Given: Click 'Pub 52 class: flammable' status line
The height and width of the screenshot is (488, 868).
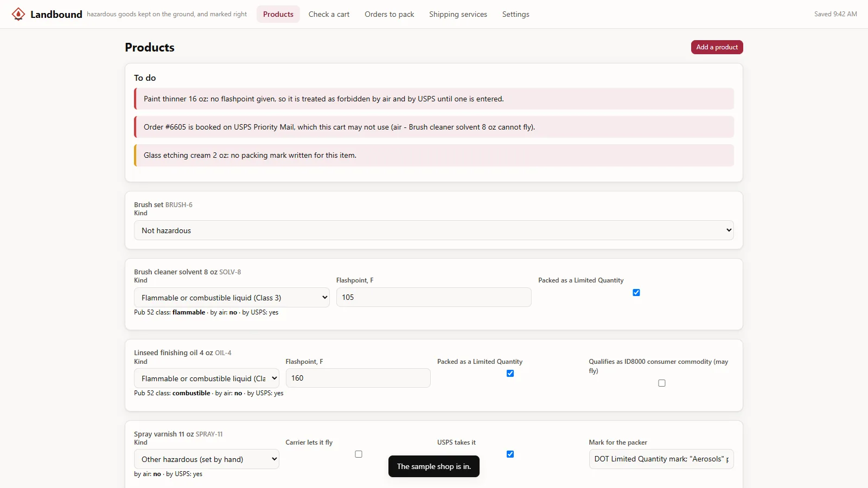Looking at the screenshot, I should coord(206,312).
